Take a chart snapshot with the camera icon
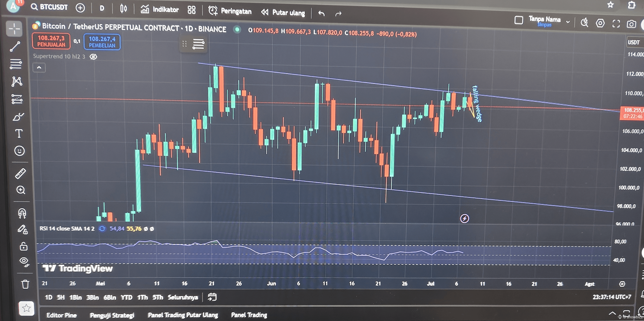Viewport: 644px width, 321px height. 631,24
